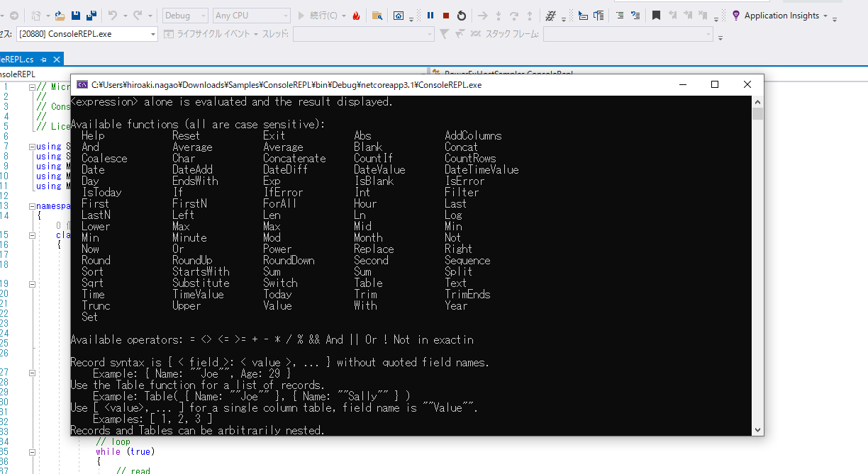Click the Step Over icon
Viewport: 868px width, 474px height.
(x=514, y=16)
